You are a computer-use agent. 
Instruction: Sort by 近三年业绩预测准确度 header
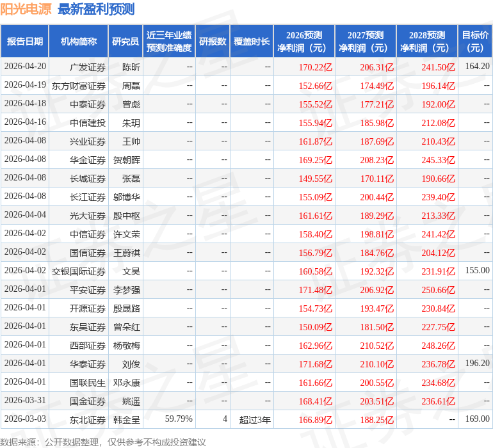click(168, 42)
